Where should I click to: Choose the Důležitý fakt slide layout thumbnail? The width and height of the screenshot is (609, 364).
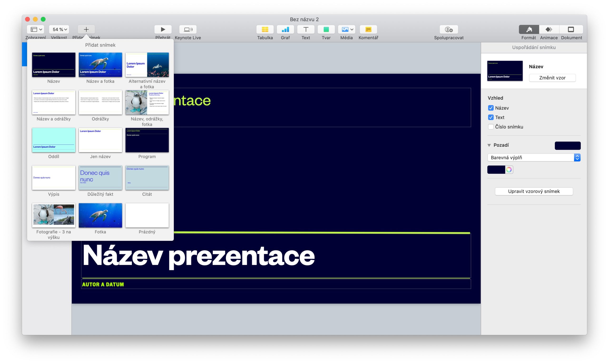click(100, 178)
